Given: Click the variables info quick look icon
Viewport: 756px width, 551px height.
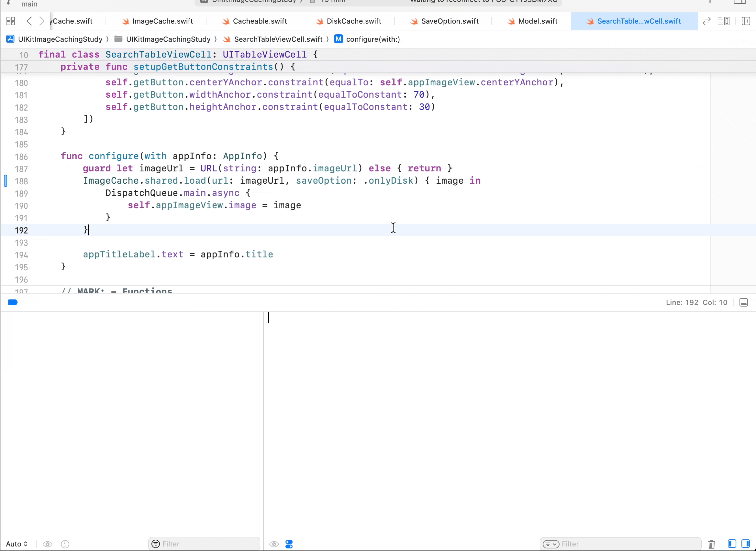Looking at the screenshot, I should click(65, 544).
